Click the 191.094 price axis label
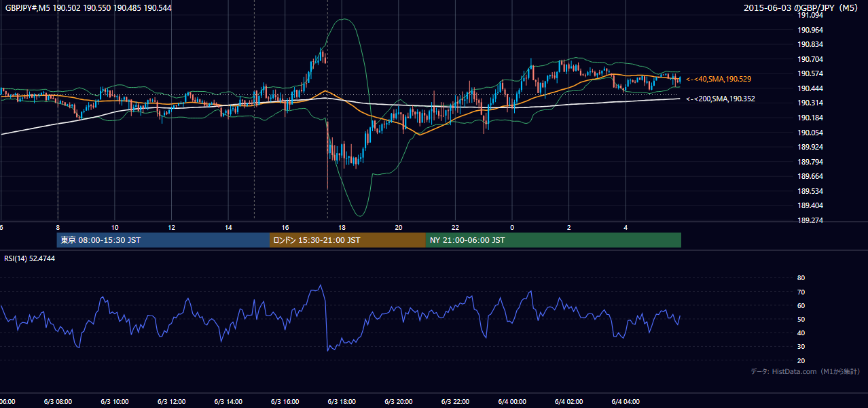The width and height of the screenshot is (868, 408). [x=810, y=16]
